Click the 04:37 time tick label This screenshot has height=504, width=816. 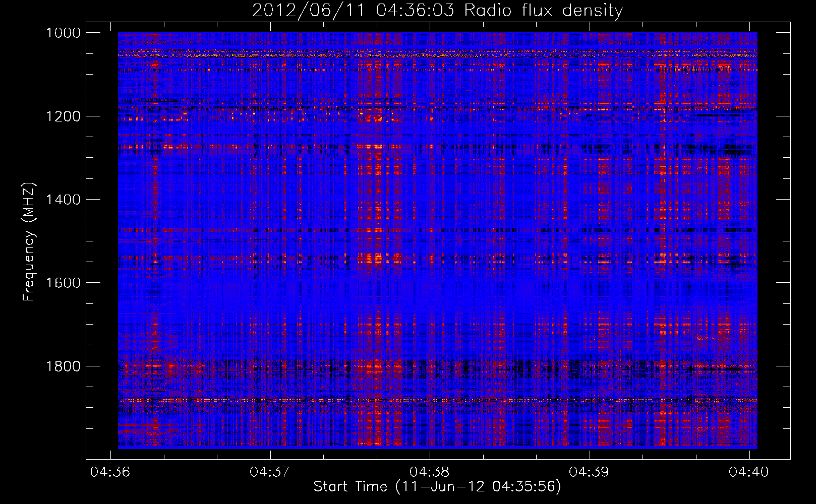[x=270, y=472]
